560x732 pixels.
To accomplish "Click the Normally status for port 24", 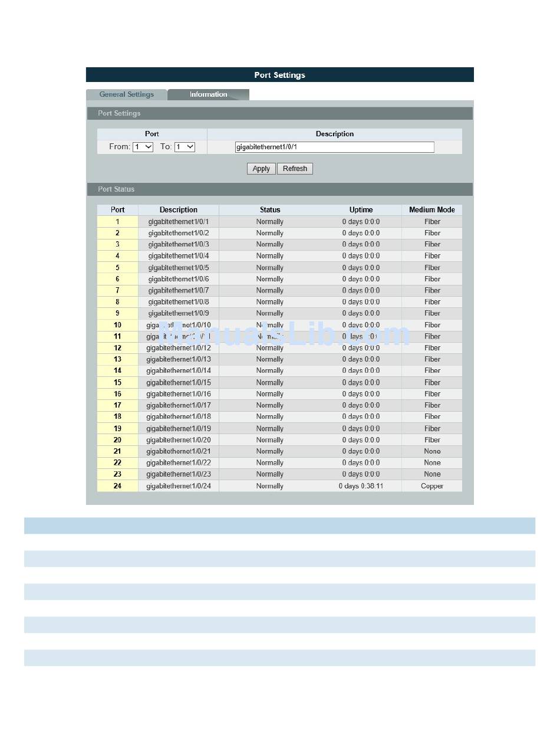I will point(270,486).
